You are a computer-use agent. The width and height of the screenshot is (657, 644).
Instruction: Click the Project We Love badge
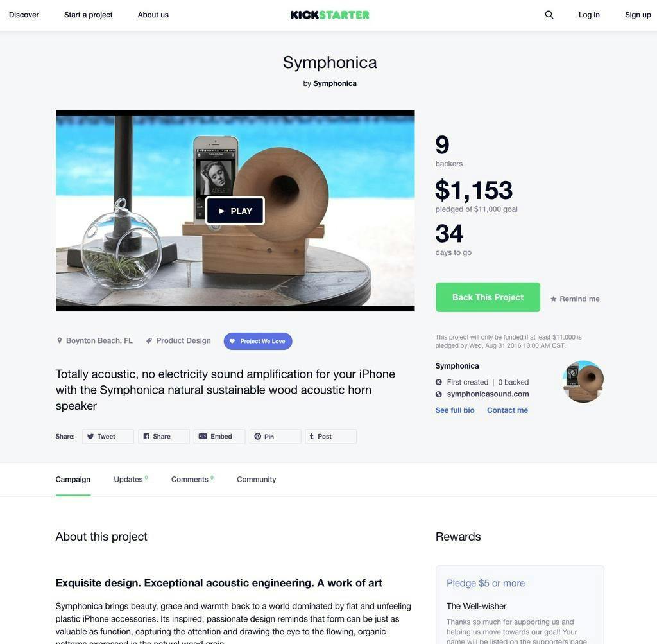click(x=258, y=342)
